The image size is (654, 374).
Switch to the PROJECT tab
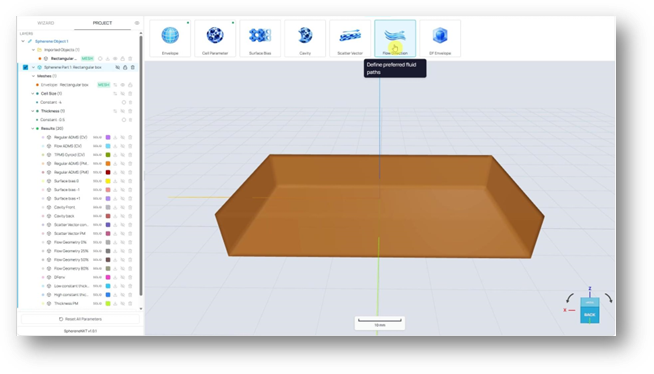(x=102, y=23)
